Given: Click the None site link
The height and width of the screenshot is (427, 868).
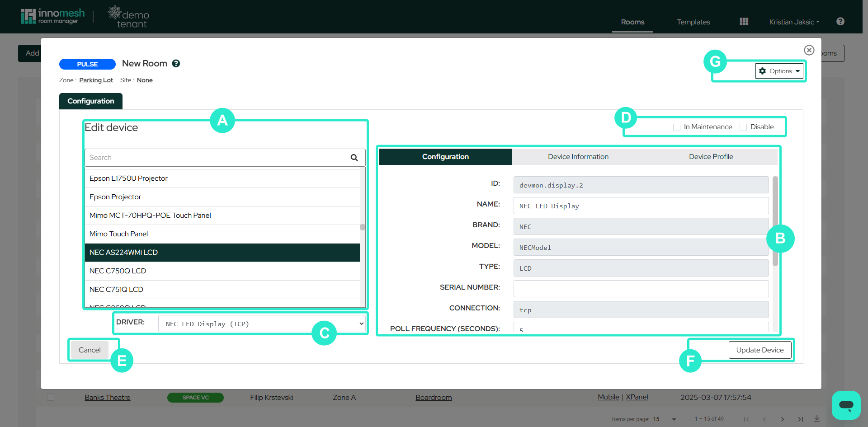Looking at the screenshot, I should [x=145, y=80].
